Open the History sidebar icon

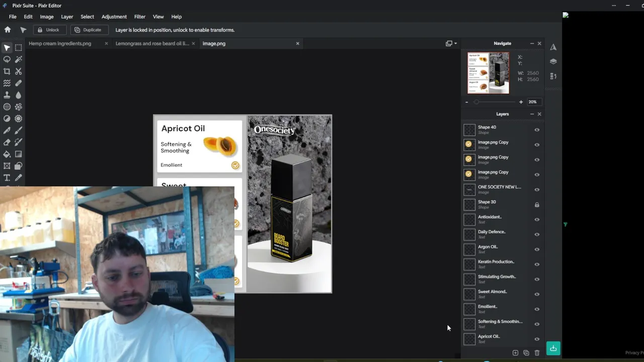(x=553, y=76)
